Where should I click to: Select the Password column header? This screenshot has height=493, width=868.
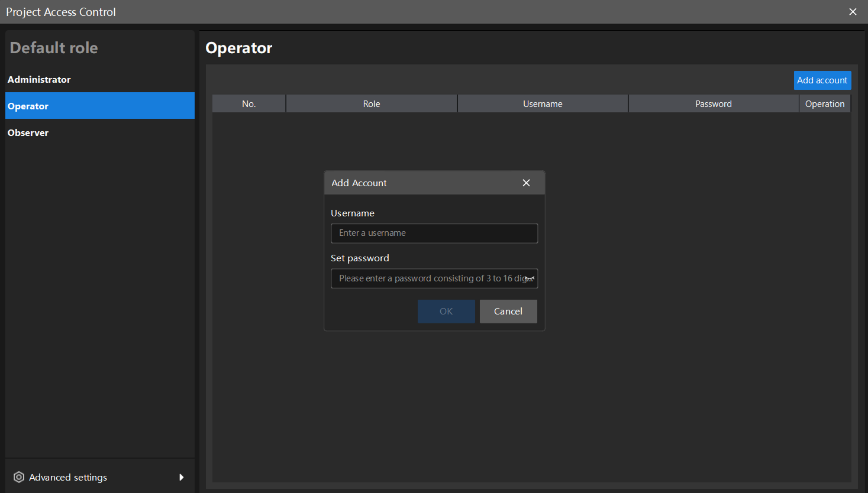tap(712, 103)
